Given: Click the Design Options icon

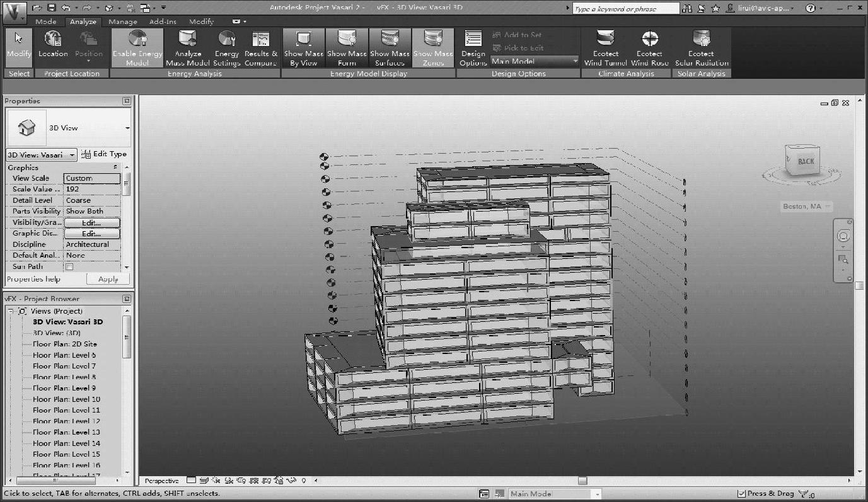Looking at the screenshot, I should [473, 40].
